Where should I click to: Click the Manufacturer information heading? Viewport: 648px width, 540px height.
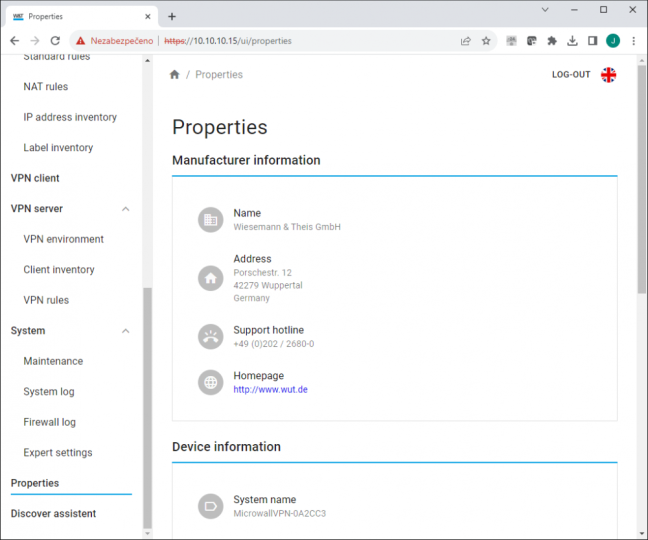coord(246,160)
